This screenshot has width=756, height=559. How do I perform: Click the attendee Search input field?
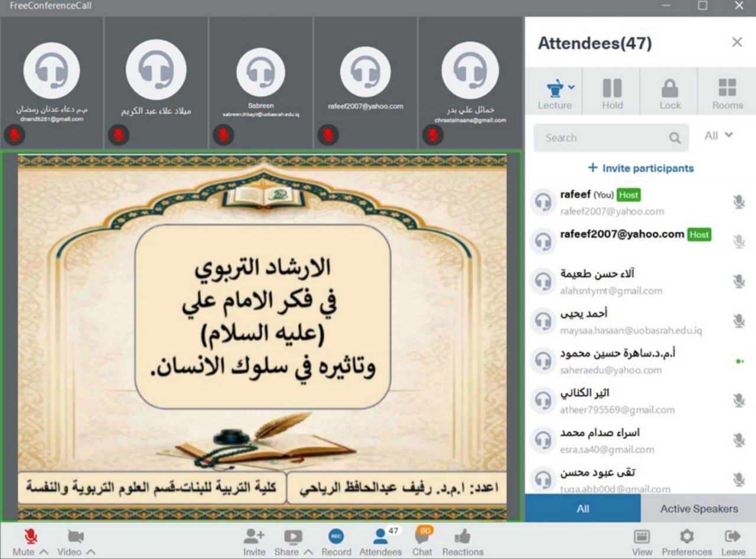(602, 138)
